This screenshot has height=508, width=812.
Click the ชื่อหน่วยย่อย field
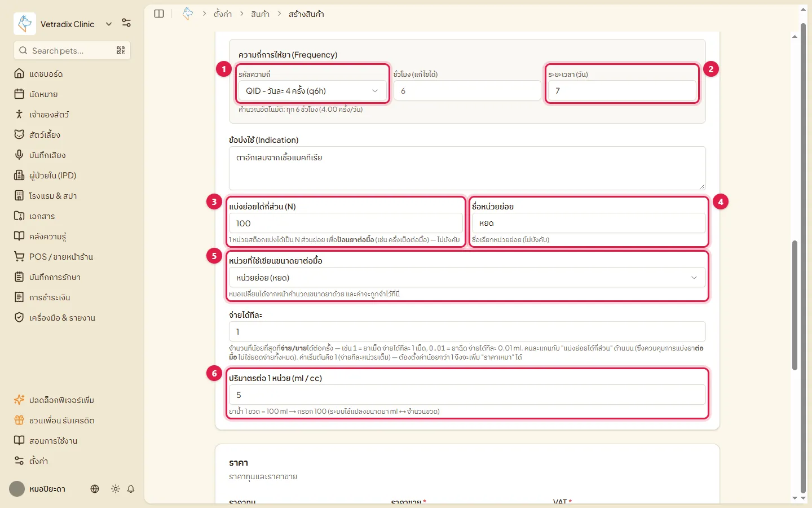[x=589, y=224]
